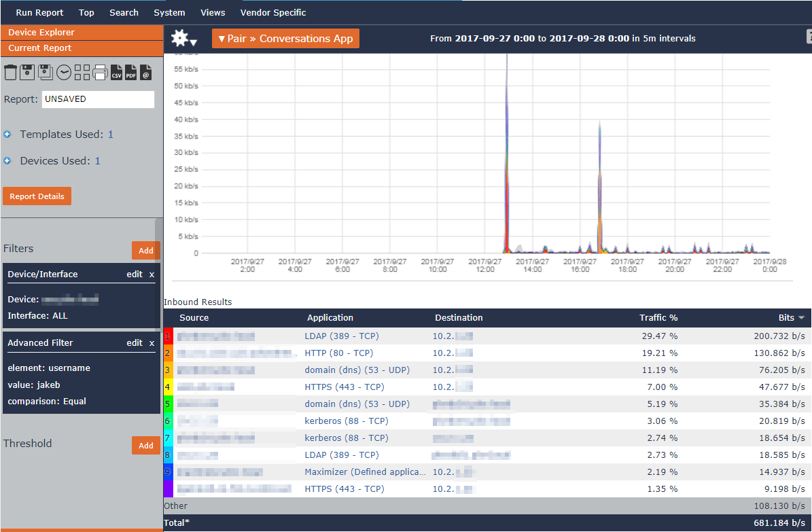Click the double floppy save-as icon

click(x=45, y=72)
